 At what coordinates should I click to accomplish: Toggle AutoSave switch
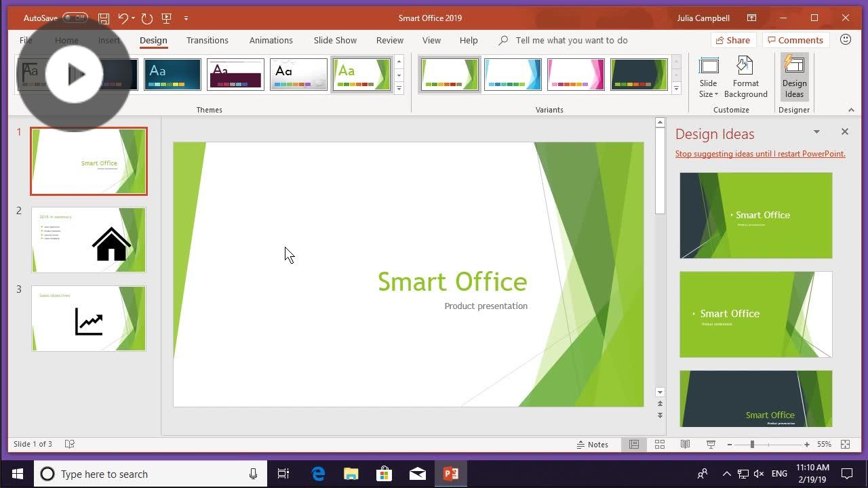(75, 18)
